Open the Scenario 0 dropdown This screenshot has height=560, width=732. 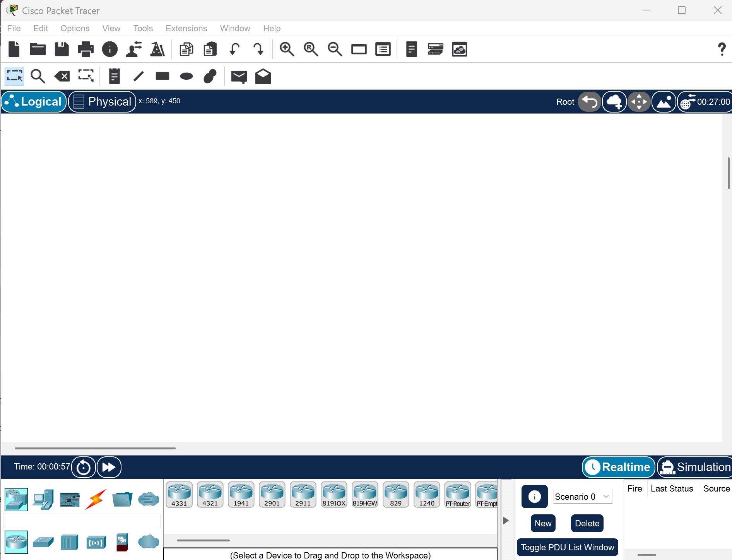click(583, 497)
